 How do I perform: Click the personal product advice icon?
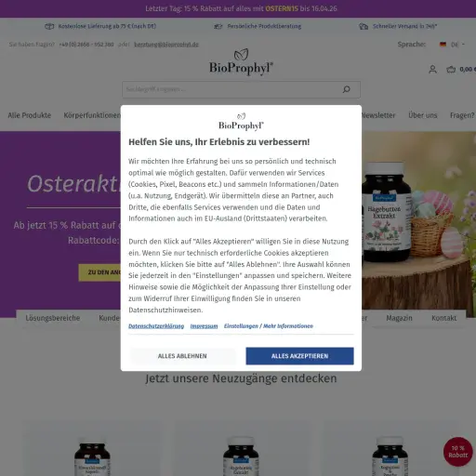pos(218,26)
